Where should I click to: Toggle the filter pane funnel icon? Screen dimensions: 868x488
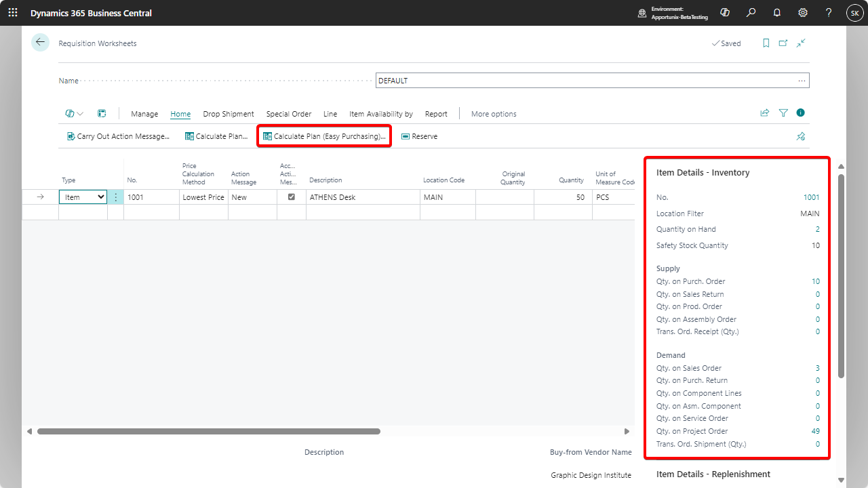(x=783, y=113)
